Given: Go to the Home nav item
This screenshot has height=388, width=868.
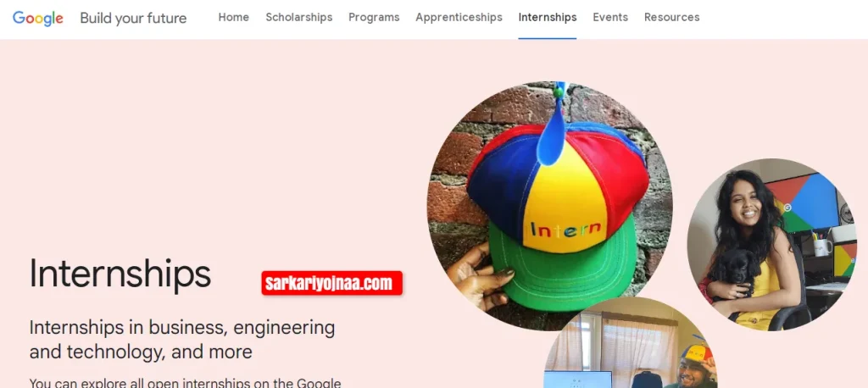Looking at the screenshot, I should pyautogui.click(x=234, y=17).
